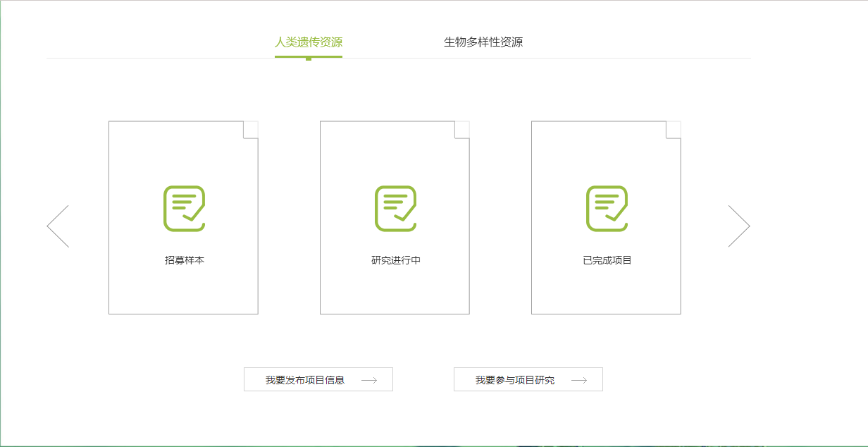Click the 已完成项目 document icon
Image resolution: width=868 pixels, height=447 pixels.
tap(607, 208)
